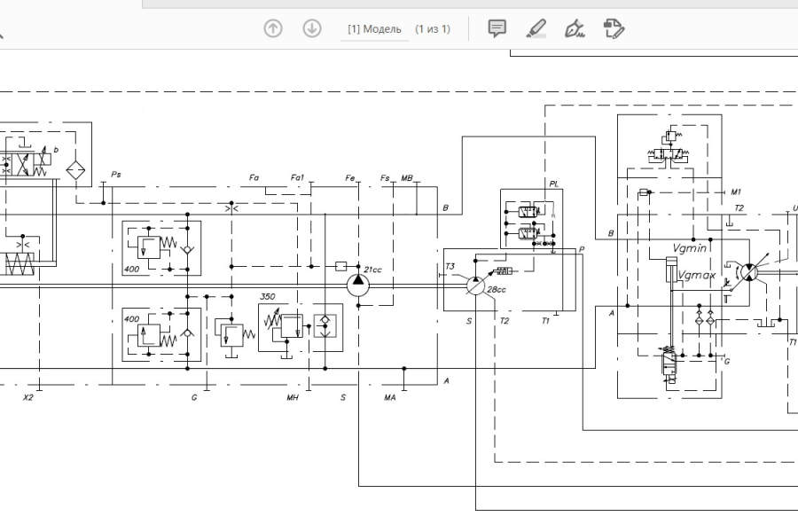Click the 'Fa' port label
Viewport: 798px width, 532px height.
tap(254, 177)
